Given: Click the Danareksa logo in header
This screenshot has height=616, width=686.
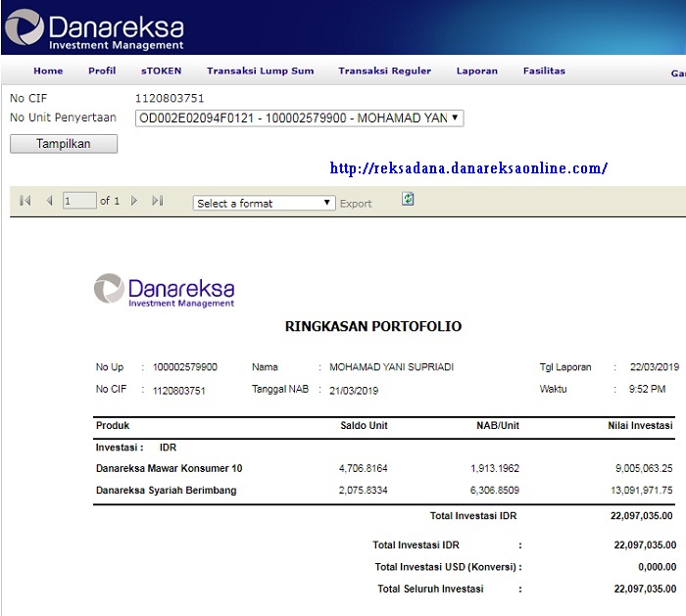Looking at the screenshot, I should [x=94, y=28].
